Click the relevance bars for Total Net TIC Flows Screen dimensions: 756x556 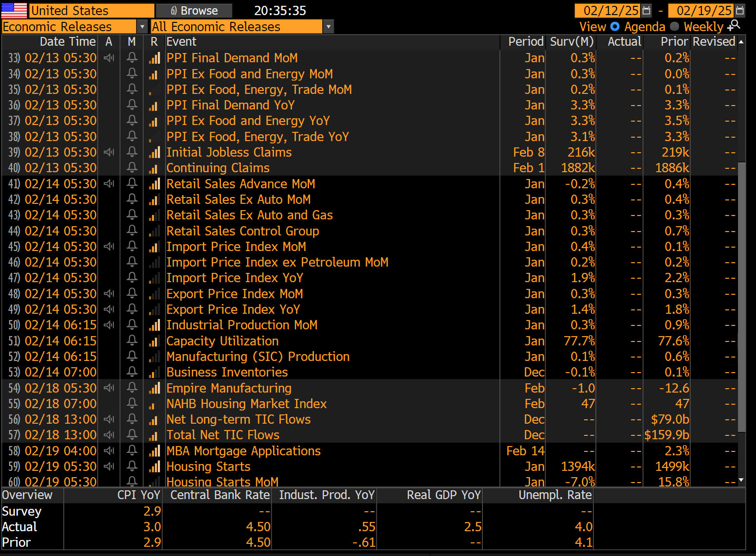tap(154, 435)
